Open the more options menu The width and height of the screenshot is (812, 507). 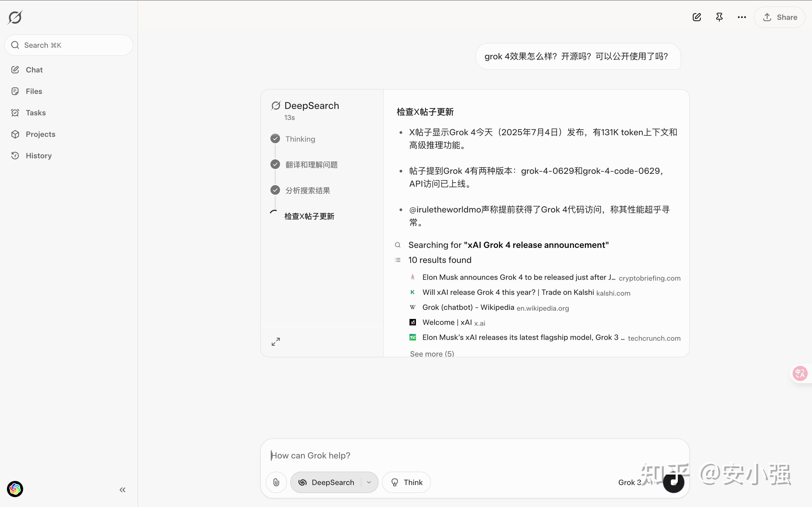point(742,17)
